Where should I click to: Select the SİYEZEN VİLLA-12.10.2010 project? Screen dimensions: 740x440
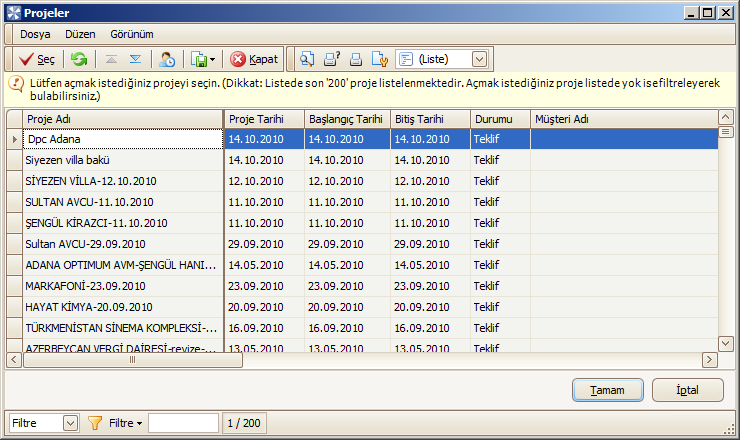[x=123, y=181]
